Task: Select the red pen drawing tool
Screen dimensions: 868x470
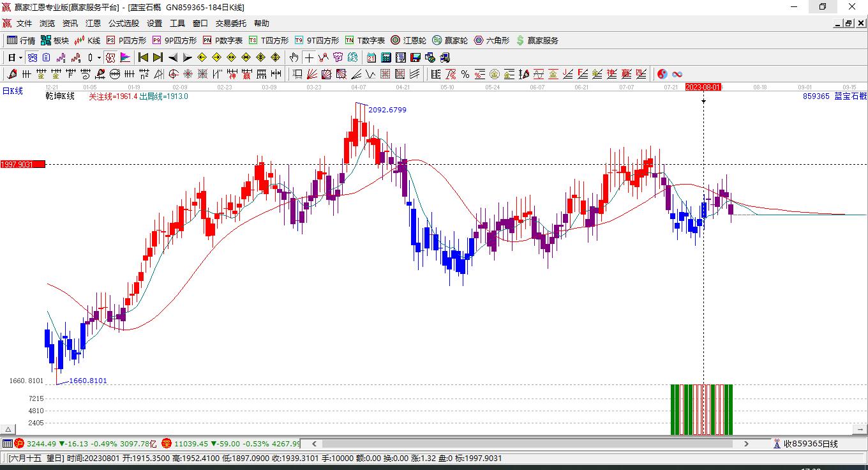Action: click(12, 74)
